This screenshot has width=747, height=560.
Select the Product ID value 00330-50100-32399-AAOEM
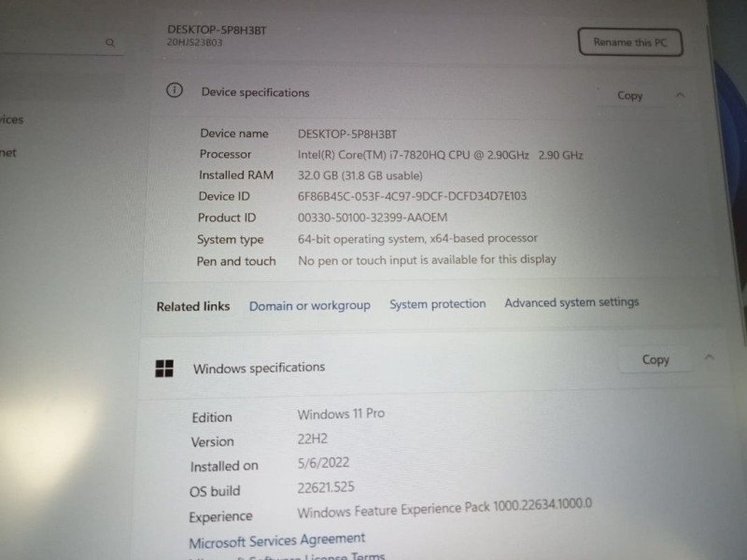(x=373, y=217)
